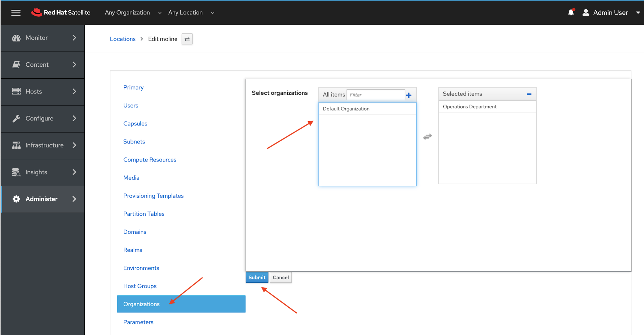Click the Filter input field
644x335 pixels.
[375, 95]
